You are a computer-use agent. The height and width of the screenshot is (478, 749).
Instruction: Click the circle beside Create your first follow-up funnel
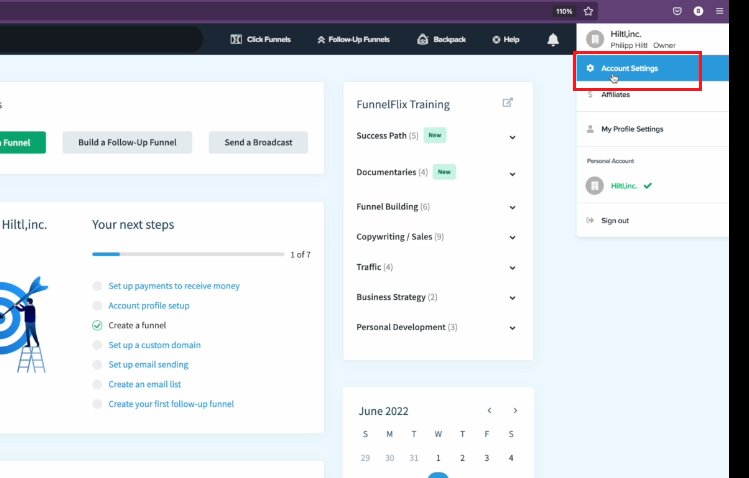click(x=97, y=404)
